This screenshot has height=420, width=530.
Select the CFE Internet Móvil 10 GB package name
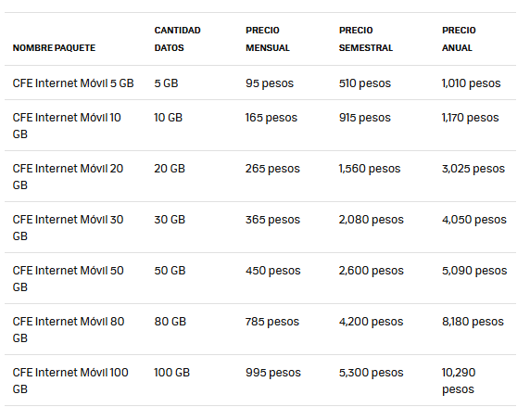click(67, 126)
